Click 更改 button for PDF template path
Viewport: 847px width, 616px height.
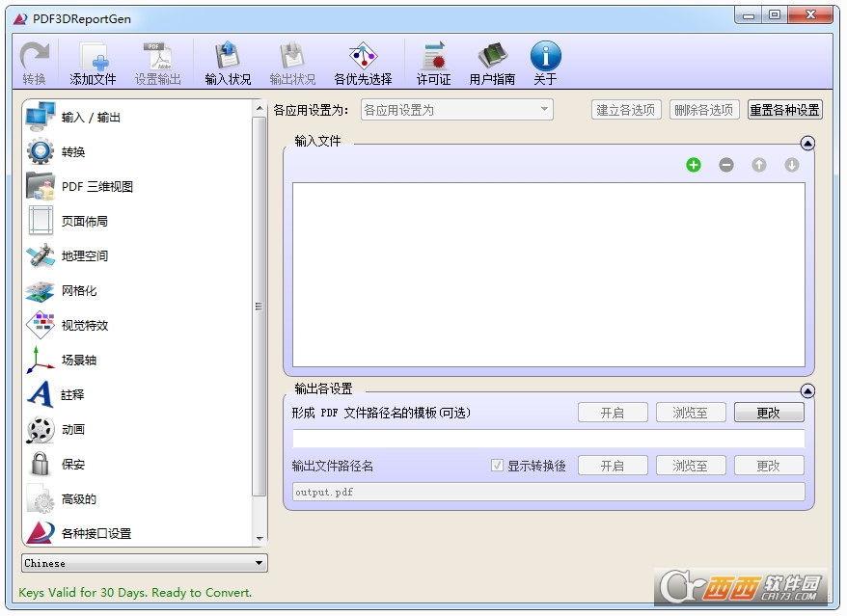(769, 413)
